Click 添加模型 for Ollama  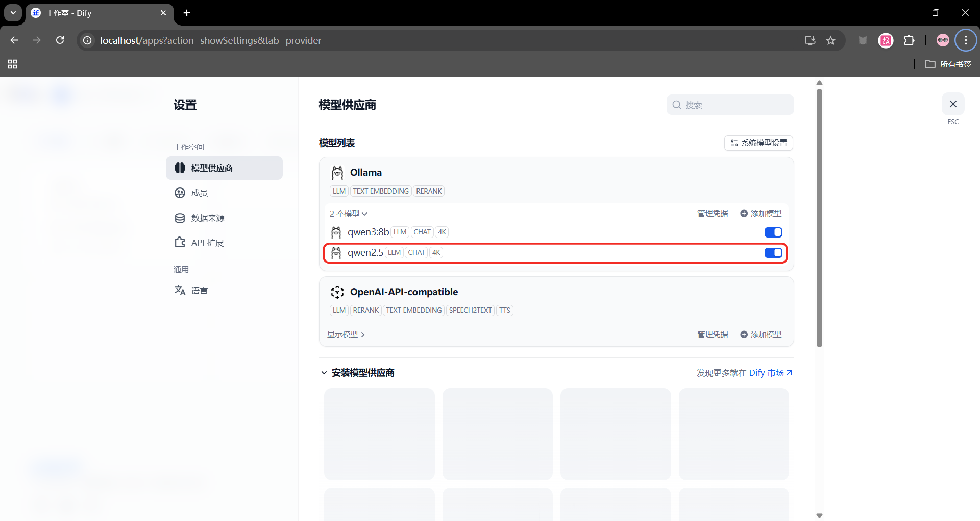(x=761, y=214)
